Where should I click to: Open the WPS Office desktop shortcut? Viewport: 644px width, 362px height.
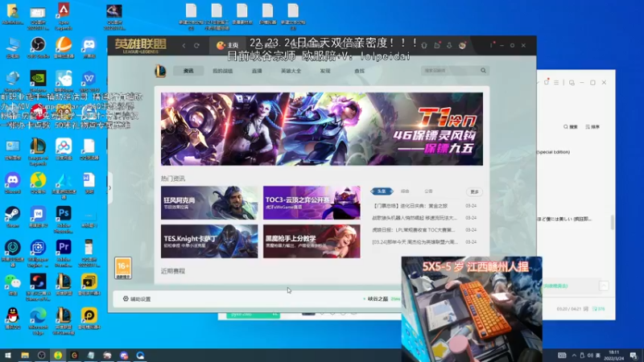click(89, 81)
